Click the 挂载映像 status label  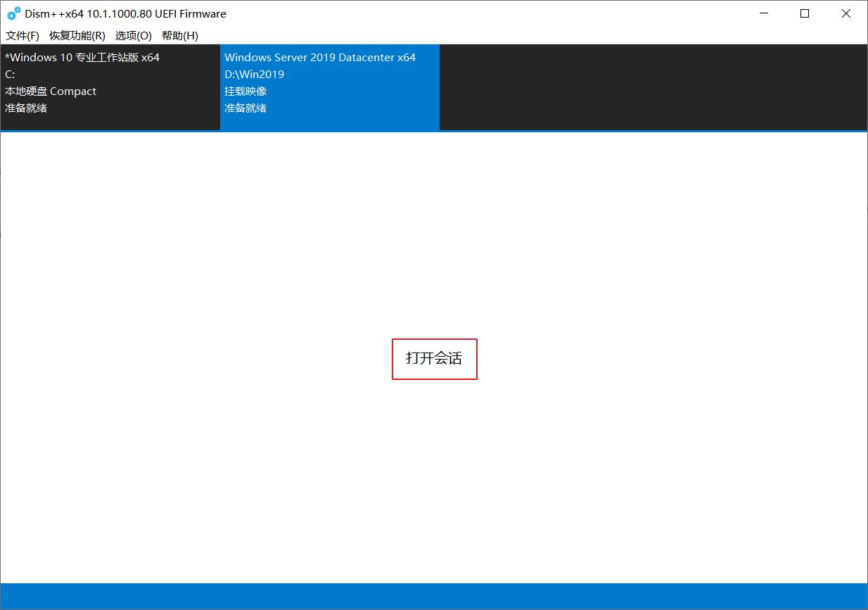click(x=245, y=91)
